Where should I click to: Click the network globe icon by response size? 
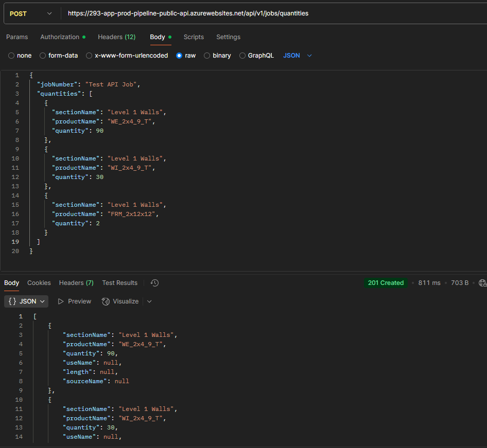(x=482, y=283)
